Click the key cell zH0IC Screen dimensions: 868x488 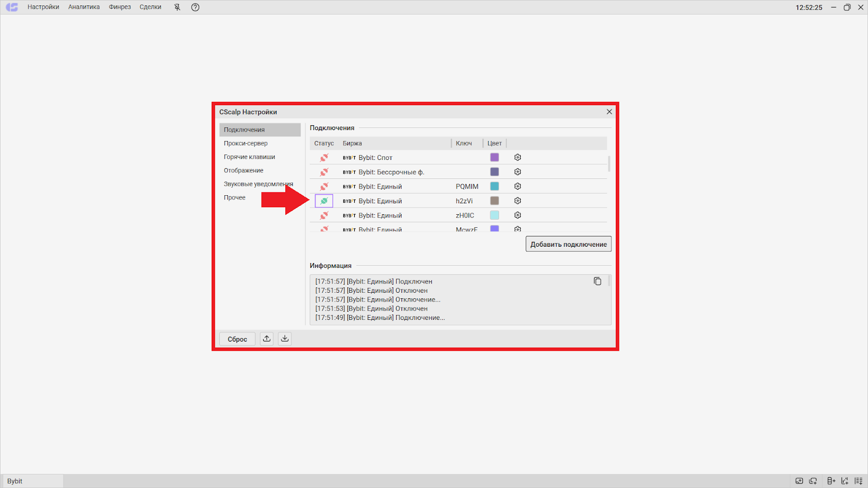465,215
